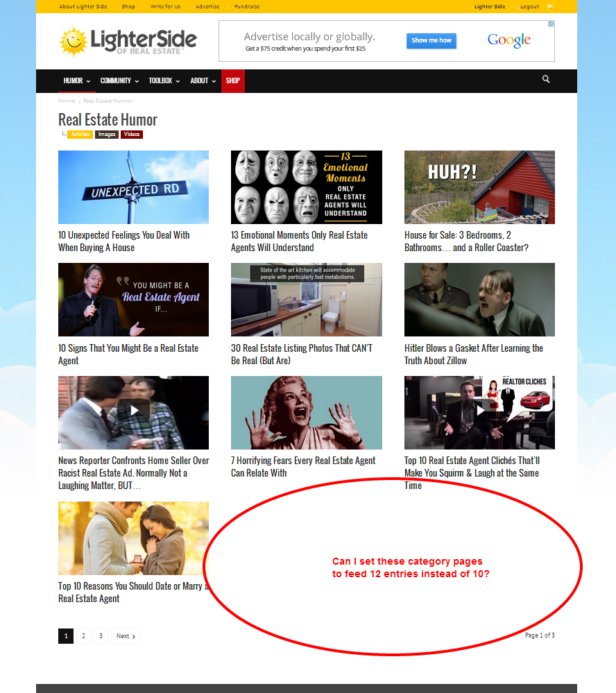
Task: Click the Next pagination button
Action: pyautogui.click(x=126, y=636)
